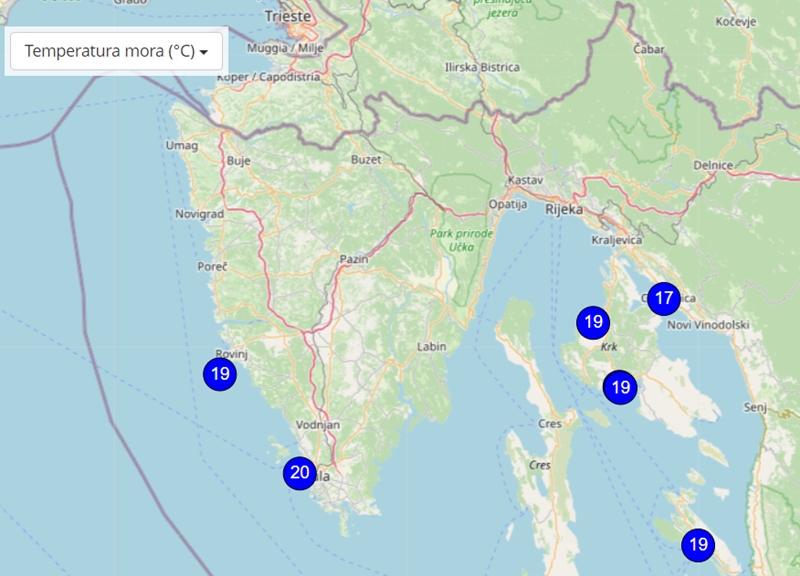The height and width of the screenshot is (576, 800).
Task: Click the Buzet town label
Action: click(x=367, y=160)
